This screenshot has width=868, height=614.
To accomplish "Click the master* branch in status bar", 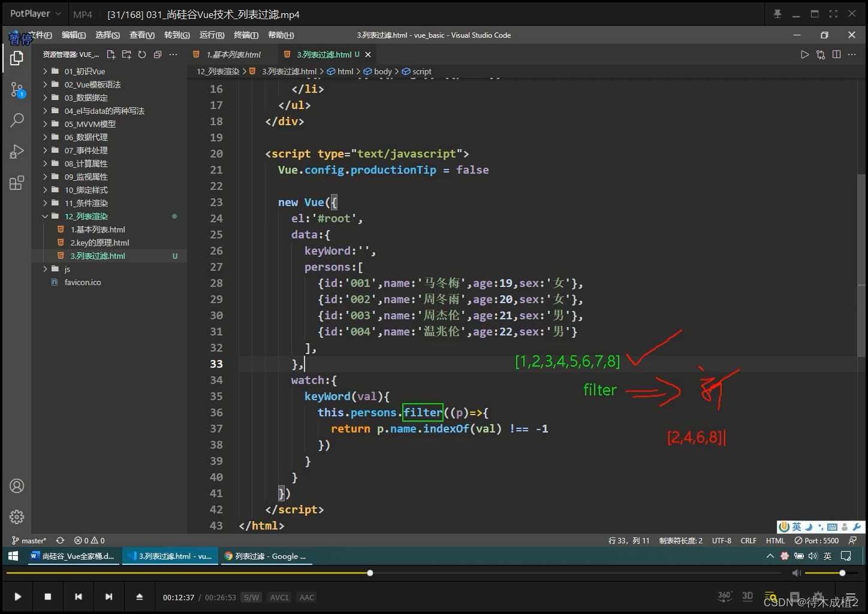I will tap(29, 540).
